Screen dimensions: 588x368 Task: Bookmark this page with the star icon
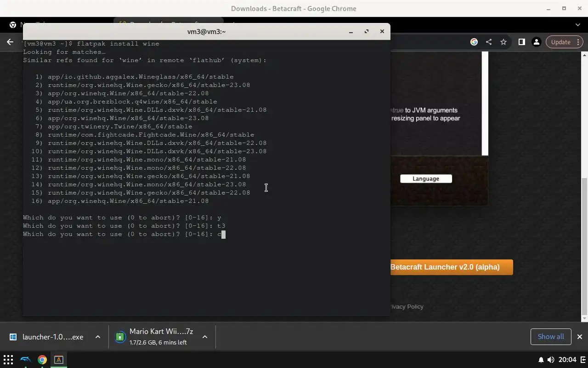[x=503, y=42]
